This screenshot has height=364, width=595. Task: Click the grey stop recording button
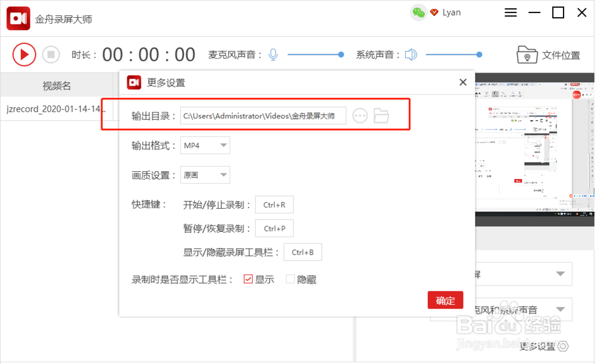click(x=51, y=55)
